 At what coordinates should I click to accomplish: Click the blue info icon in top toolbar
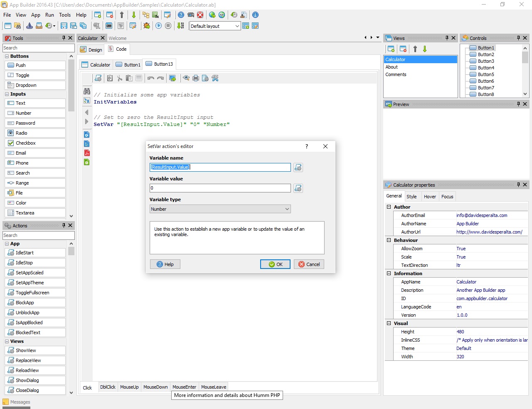(x=256, y=15)
